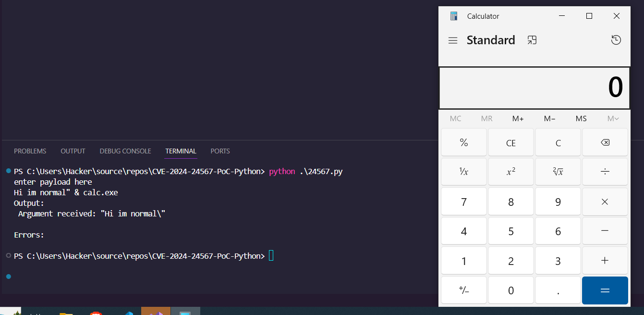Click digit 2 on the keypad
This screenshot has width=644, height=315.
tap(511, 261)
